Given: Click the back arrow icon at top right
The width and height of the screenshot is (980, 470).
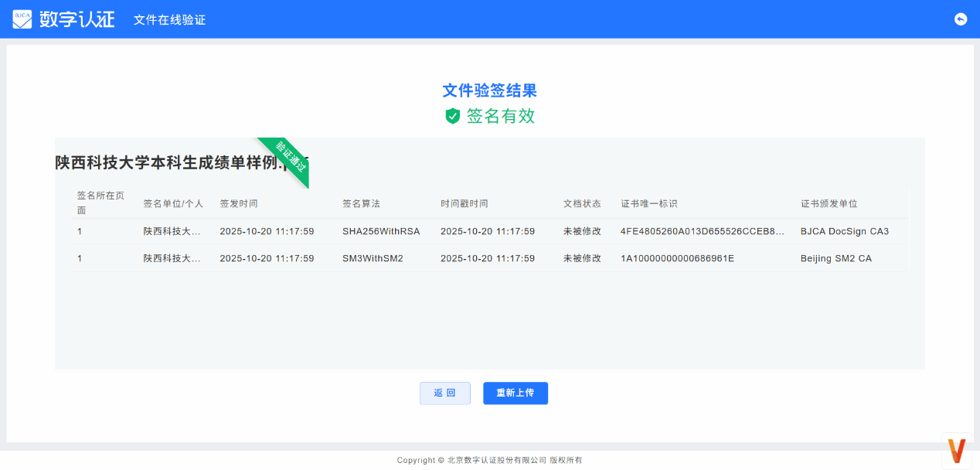Looking at the screenshot, I should click(961, 19).
